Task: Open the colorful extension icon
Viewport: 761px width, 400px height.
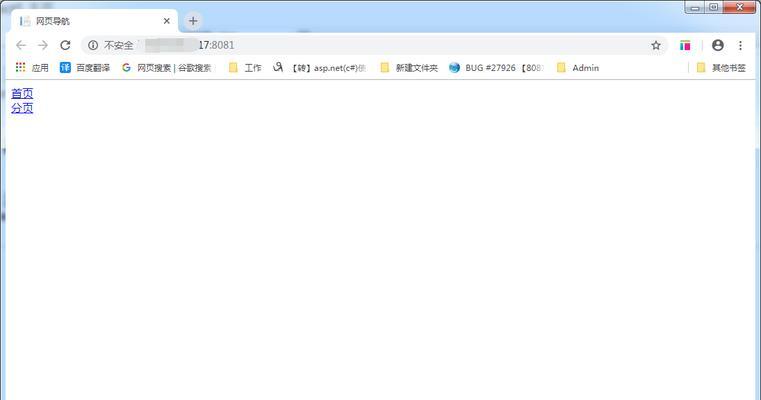Action: (685, 45)
